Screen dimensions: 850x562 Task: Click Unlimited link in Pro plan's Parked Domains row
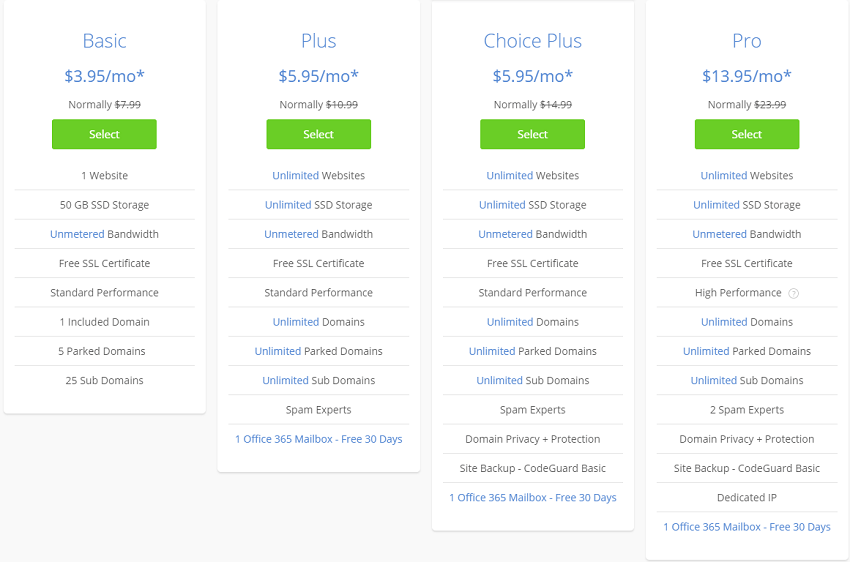[706, 351]
